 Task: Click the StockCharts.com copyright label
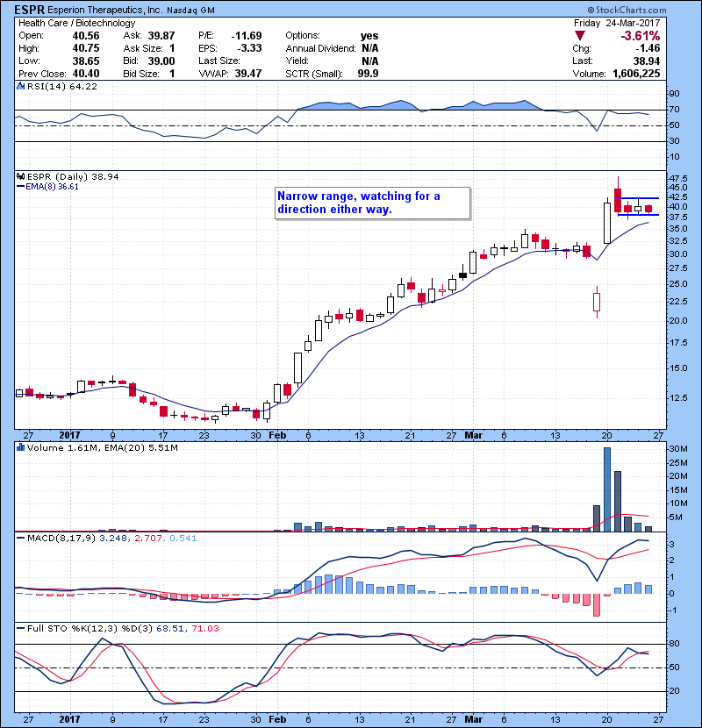(x=627, y=10)
